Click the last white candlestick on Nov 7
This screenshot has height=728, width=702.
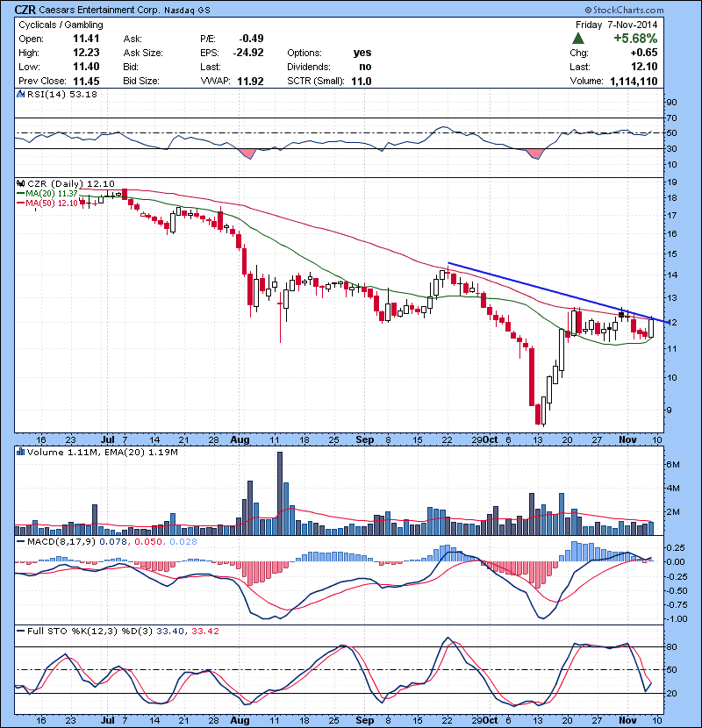(x=651, y=328)
